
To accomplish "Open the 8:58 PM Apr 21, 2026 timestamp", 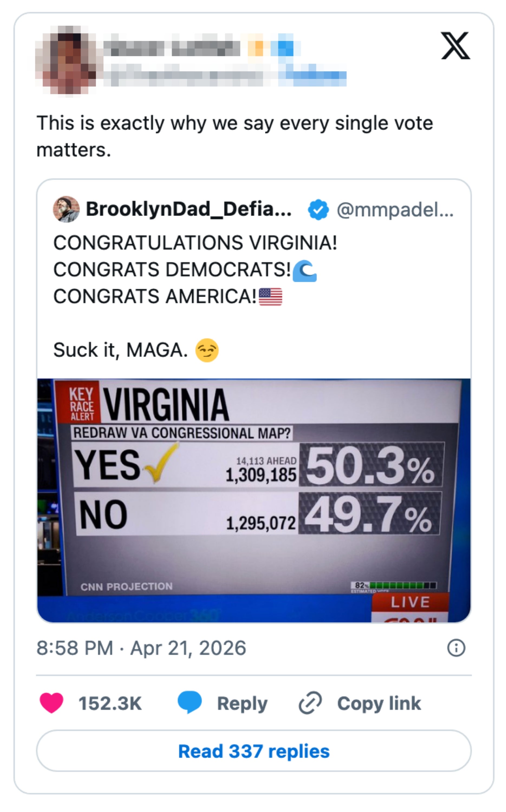I will (141, 648).
